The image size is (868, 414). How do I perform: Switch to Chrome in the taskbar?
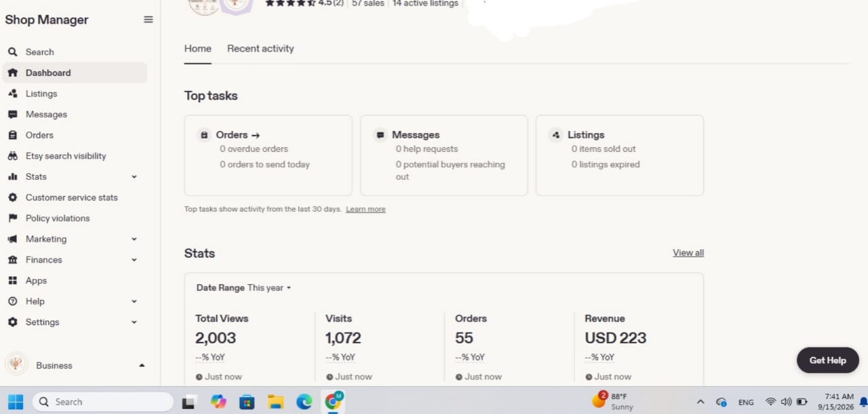pos(333,402)
